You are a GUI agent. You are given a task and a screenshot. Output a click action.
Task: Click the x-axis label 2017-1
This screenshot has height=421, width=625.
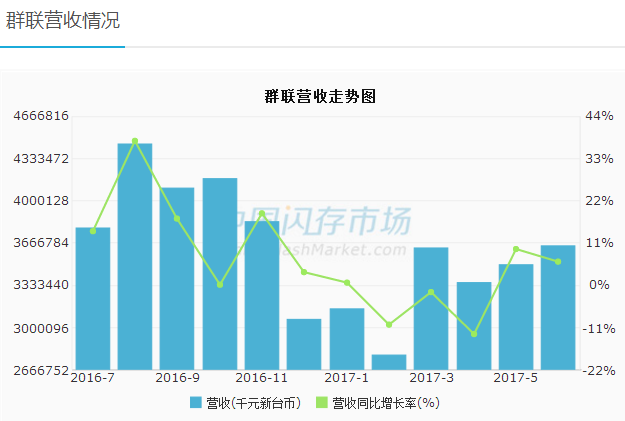(x=346, y=378)
